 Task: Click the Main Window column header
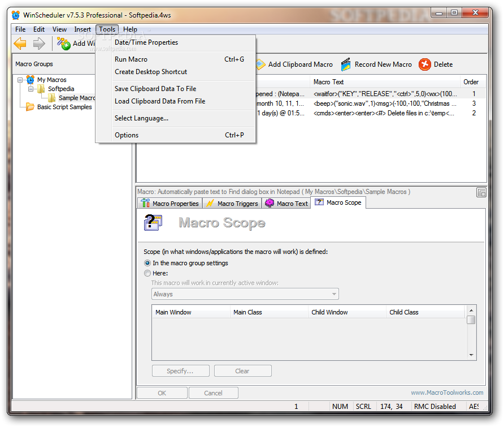191,312
